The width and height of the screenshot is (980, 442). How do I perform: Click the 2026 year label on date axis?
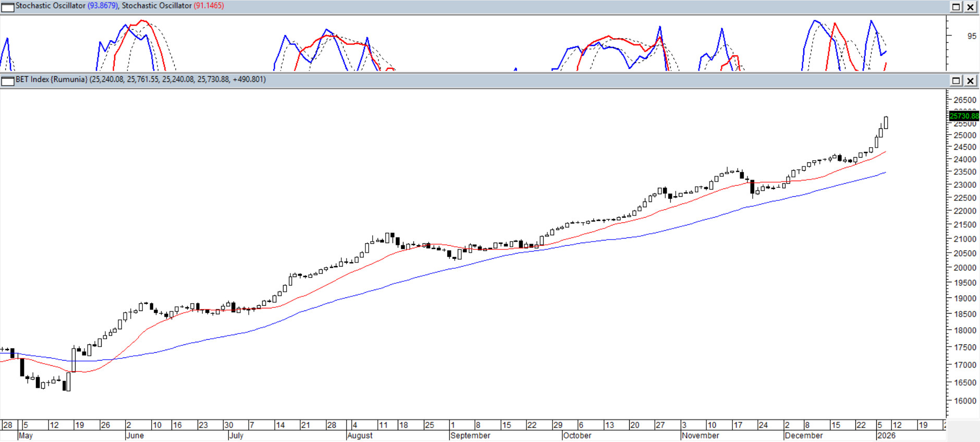(x=886, y=436)
